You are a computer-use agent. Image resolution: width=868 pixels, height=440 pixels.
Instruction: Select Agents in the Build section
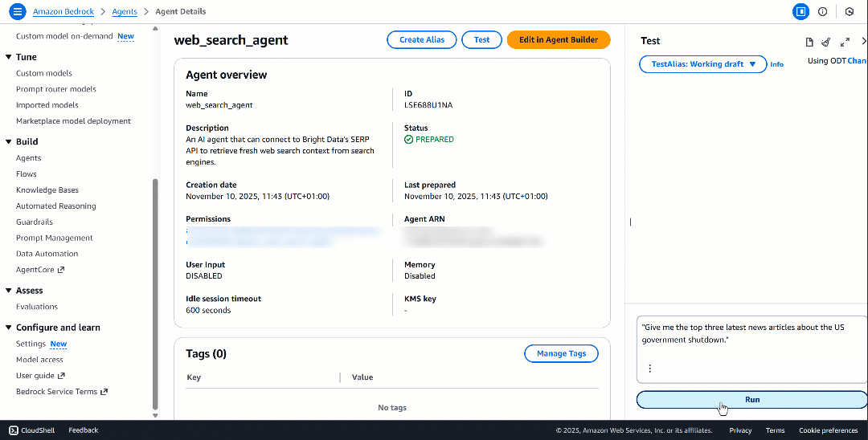(x=28, y=158)
